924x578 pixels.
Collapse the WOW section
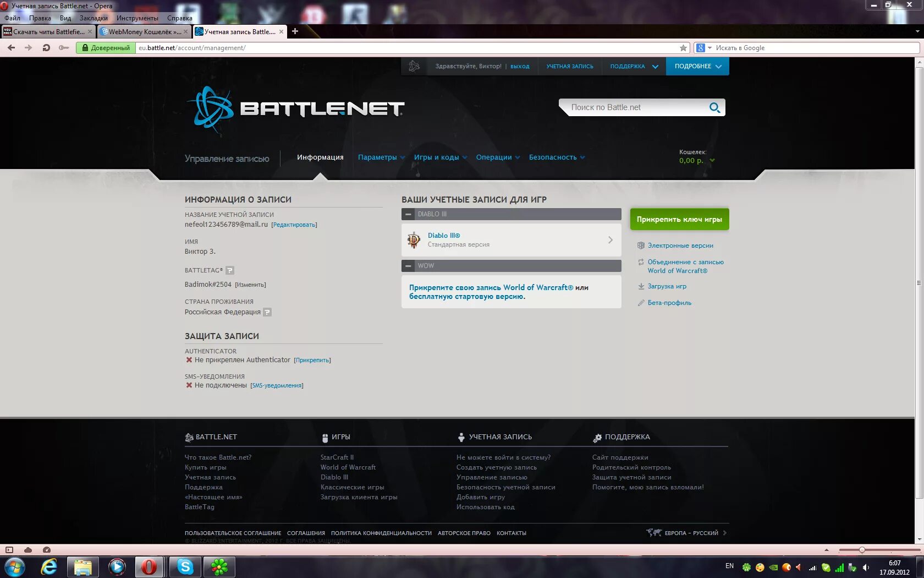tap(408, 266)
